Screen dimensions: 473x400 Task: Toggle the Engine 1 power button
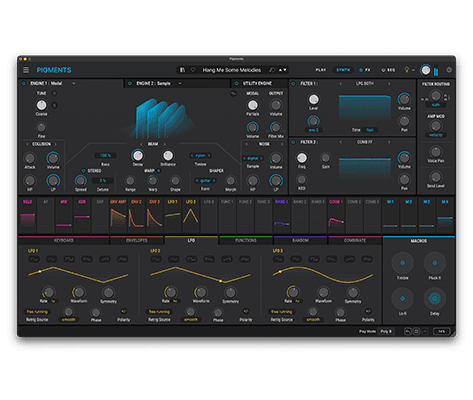(x=24, y=83)
